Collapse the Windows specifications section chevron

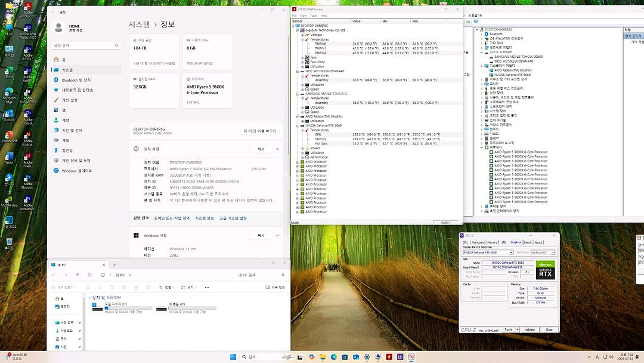pos(278,236)
